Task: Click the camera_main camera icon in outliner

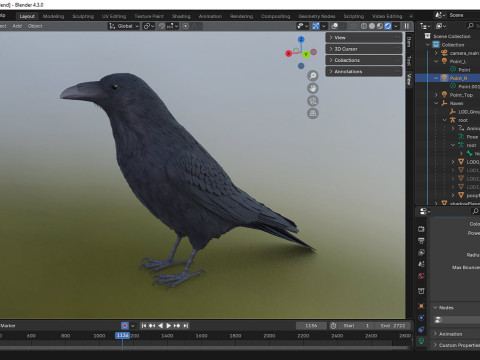Action: tap(444, 53)
